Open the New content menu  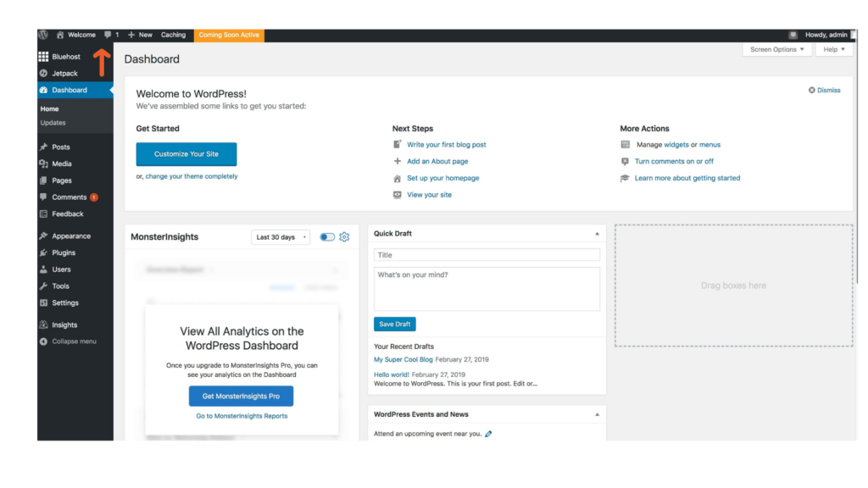point(140,35)
